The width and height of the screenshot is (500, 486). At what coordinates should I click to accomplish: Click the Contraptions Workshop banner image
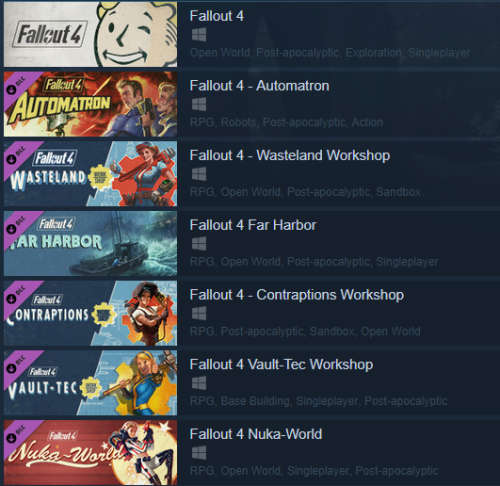pyautogui.click(x=90, y=313)
